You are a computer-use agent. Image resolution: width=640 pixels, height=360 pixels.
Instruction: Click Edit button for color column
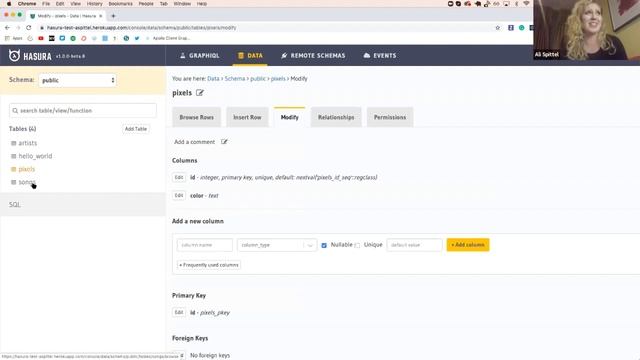click(179, 196)
